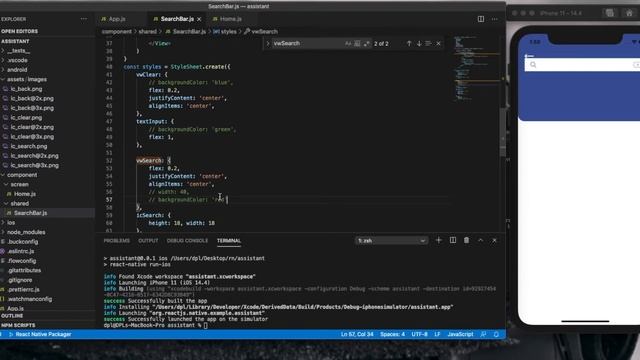Select the TERMINAL panel tab
Viewport: 640px width, 360px height.
pos(229,241)
